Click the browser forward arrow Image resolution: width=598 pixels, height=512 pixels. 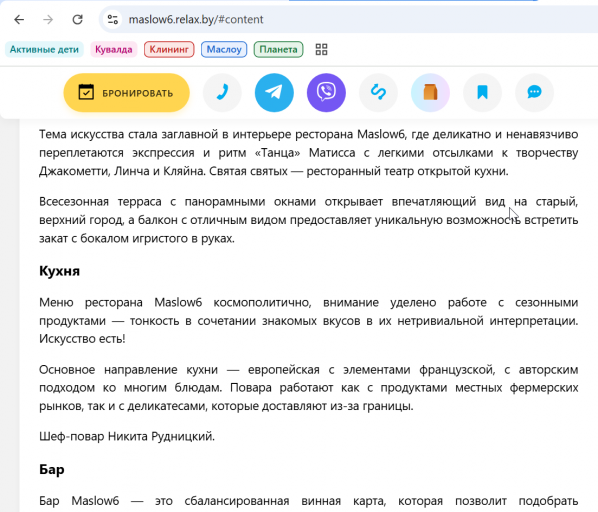pyautogui.click(x=48, y=19)
